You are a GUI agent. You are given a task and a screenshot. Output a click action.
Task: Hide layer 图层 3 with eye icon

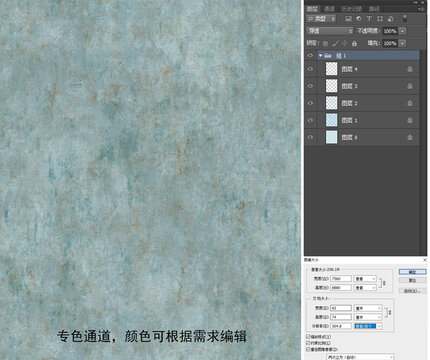[x=310, y=86]
